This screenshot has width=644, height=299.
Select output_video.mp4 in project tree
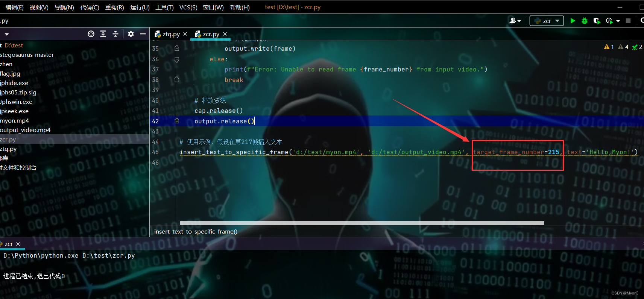coord(25,130)
